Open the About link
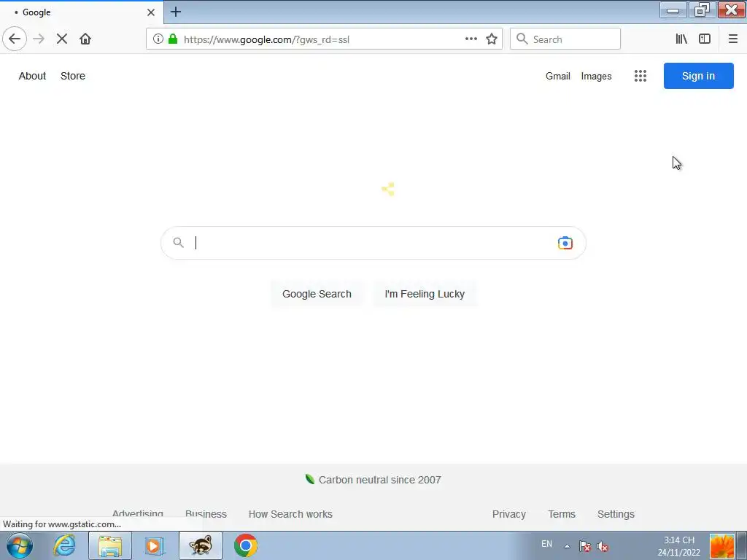Screen dimensions: 747x560 click(x=32, y=76)
